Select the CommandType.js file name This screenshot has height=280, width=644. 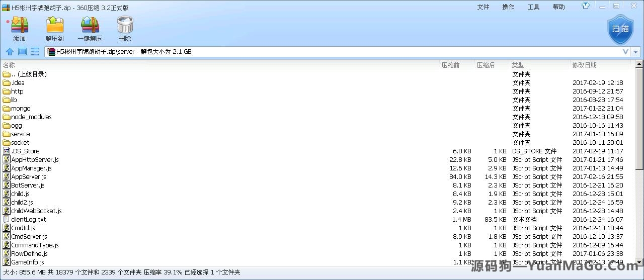35,245
